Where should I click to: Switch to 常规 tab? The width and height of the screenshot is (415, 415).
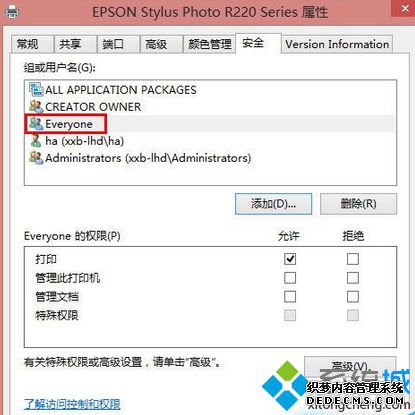(x=32, y=44)
